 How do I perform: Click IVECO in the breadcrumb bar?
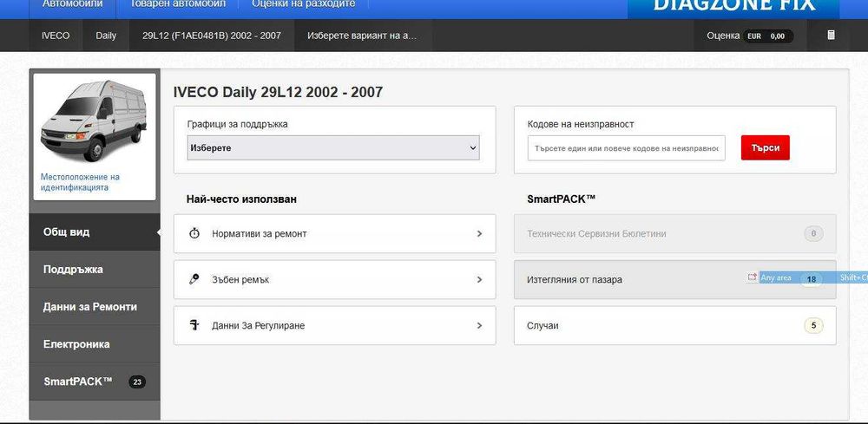pyautogui.click(x=56, y=36)
